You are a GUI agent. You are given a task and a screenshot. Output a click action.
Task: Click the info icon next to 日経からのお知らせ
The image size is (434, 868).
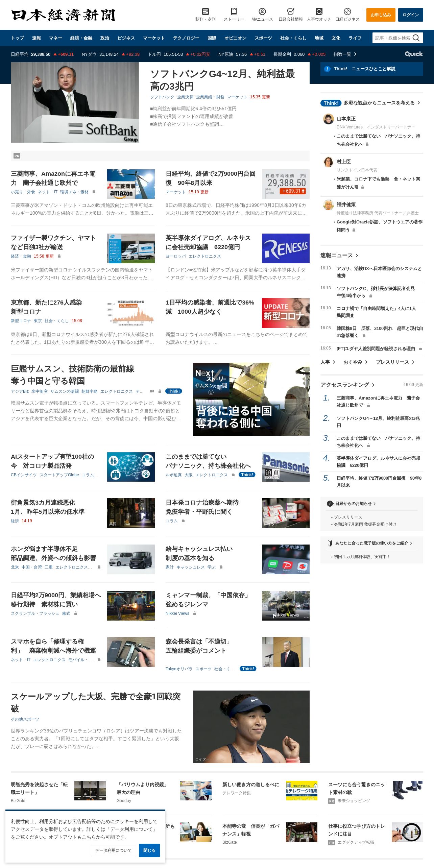point(330,504)
